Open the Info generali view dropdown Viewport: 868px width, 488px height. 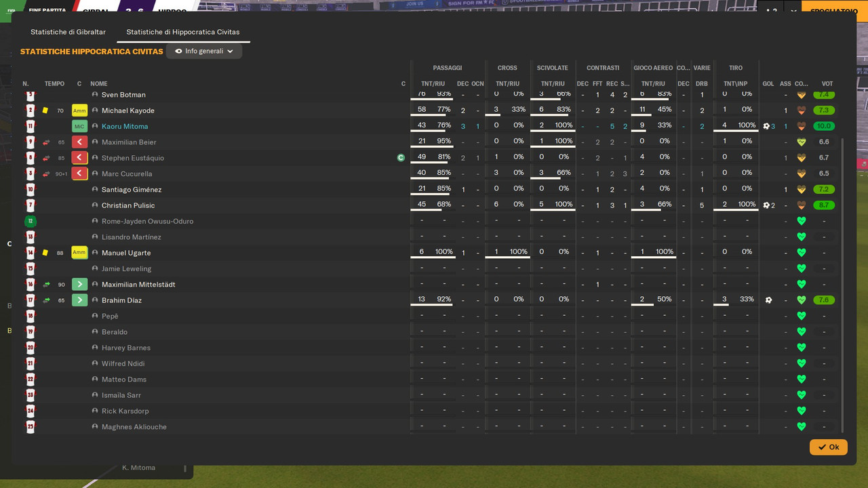[204, 51]
